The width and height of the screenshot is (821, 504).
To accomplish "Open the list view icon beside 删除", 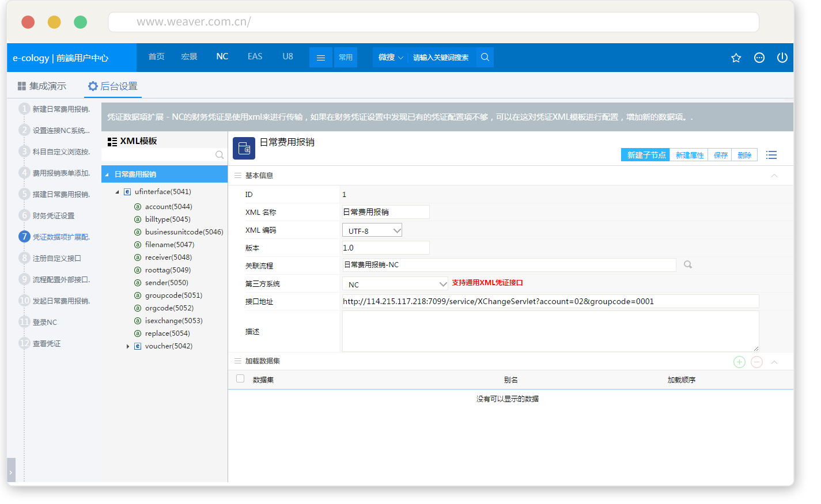I will pos(771,155).
